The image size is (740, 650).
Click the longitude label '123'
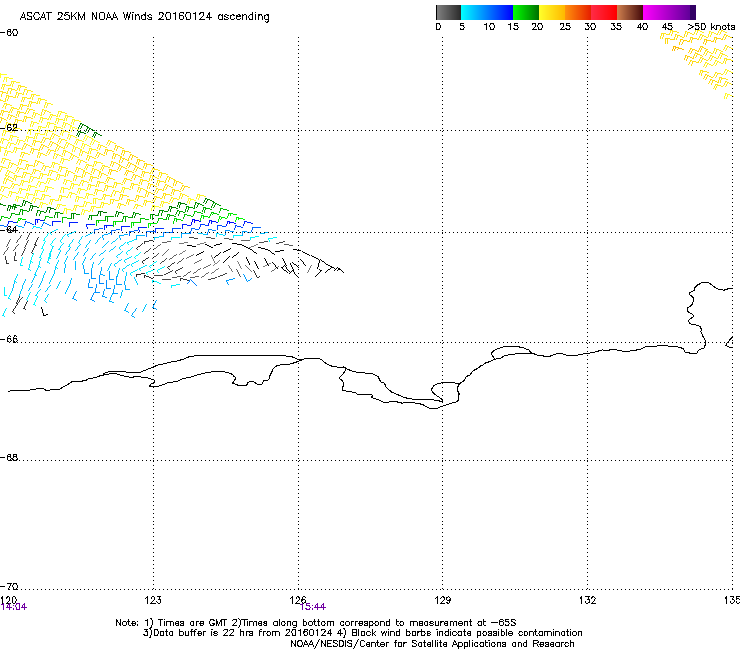point(153,600)
